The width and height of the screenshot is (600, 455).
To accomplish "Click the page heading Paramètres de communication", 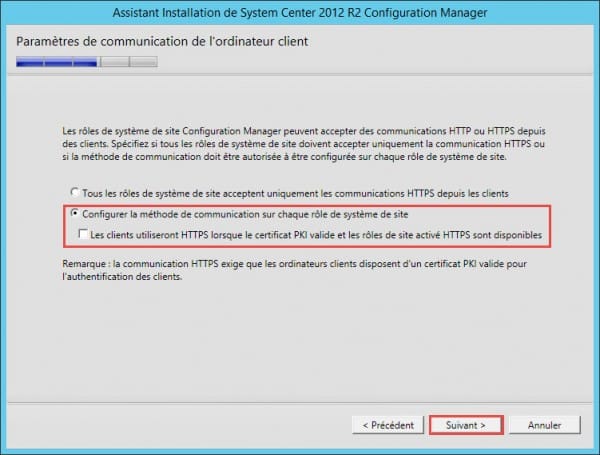I will coord(162,41).
